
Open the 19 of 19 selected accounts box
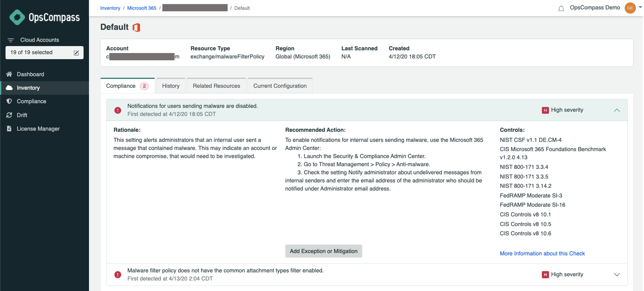pyautogui.click(x=44, y=52)
